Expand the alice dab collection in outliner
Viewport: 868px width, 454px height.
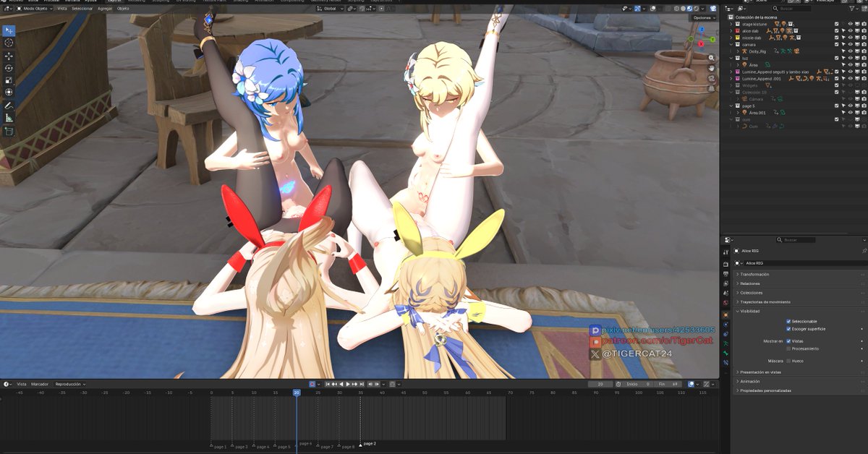(x=731, y=31)
